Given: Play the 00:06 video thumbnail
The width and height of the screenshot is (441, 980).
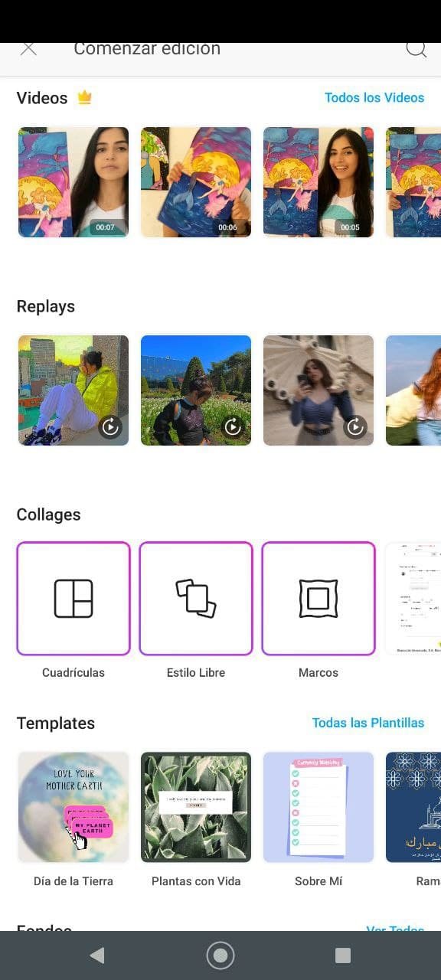Looking at the screenshot, I should pyautogui.click(x=196, y=182).
